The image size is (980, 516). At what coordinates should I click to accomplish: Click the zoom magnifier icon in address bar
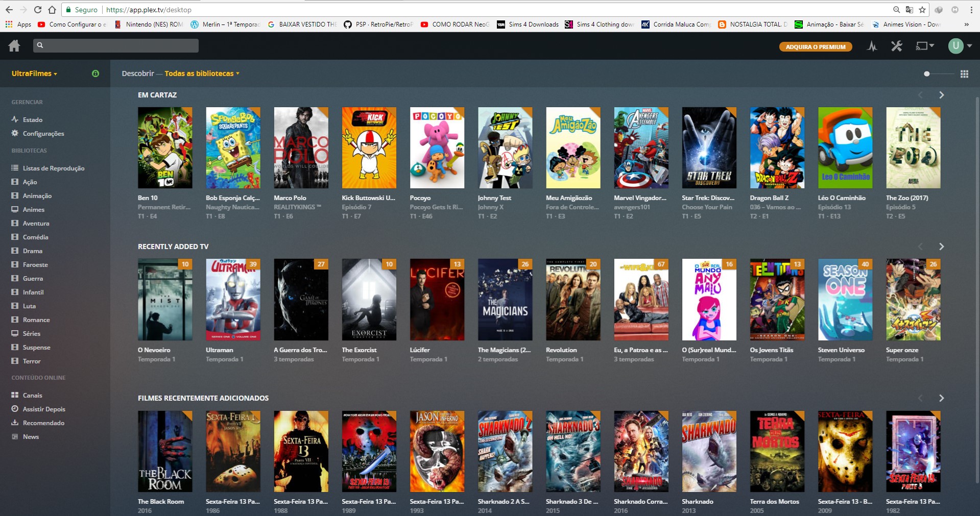point(897,10)
